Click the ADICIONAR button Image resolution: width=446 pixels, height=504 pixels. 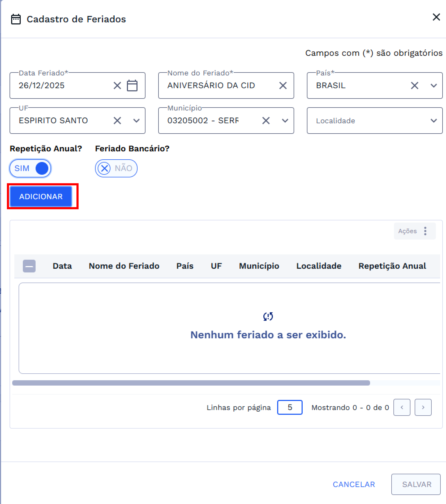pyautogui.click(x=41, y=197)
